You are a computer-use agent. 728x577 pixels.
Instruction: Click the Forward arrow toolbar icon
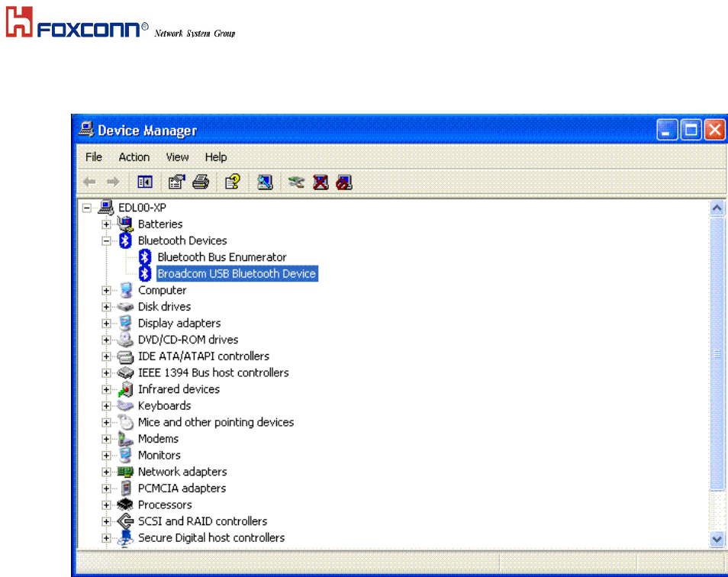113,182
